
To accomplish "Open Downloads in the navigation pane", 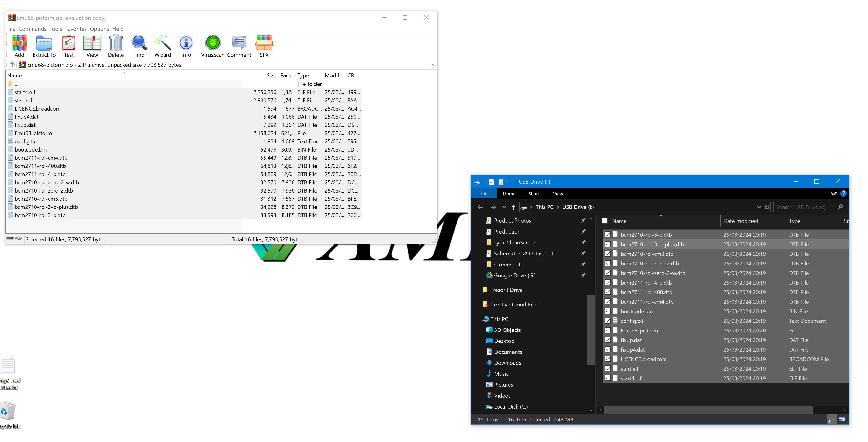I will click(x=507, y=362).
